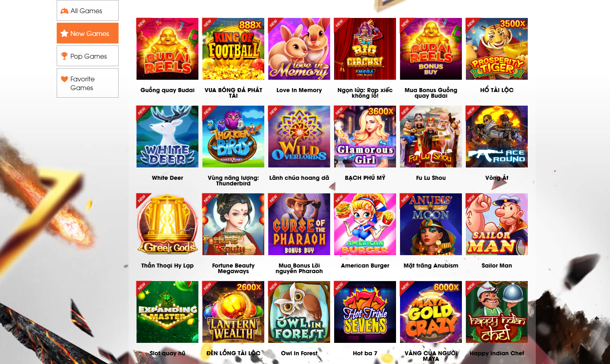Click the Love In Memory title link
The width and height of the screenshot is (610, 364).
299,90
